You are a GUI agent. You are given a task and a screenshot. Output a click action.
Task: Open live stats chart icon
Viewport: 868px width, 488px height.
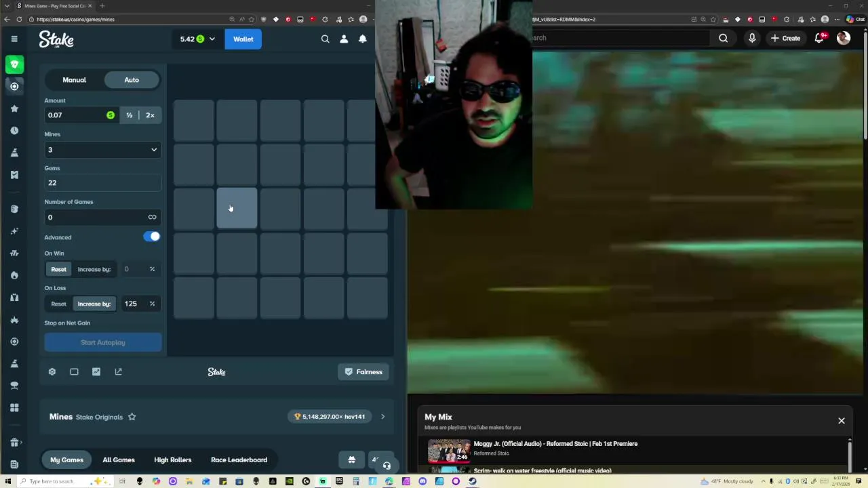[x=96, y=371]
